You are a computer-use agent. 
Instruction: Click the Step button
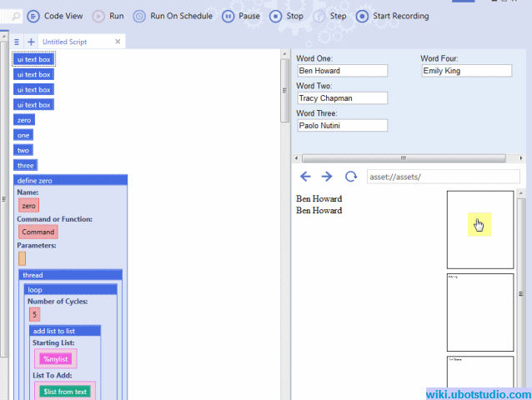(x=329, y=16)
